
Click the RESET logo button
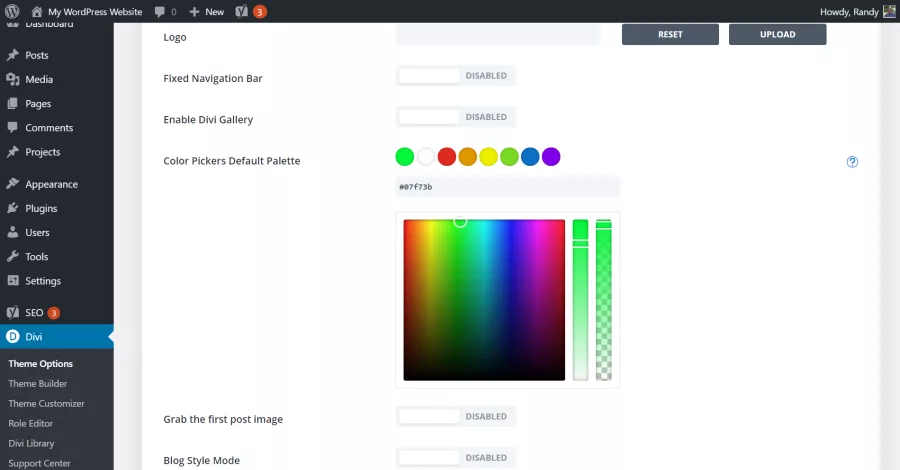pyautogui.click(x=670, y=34)
